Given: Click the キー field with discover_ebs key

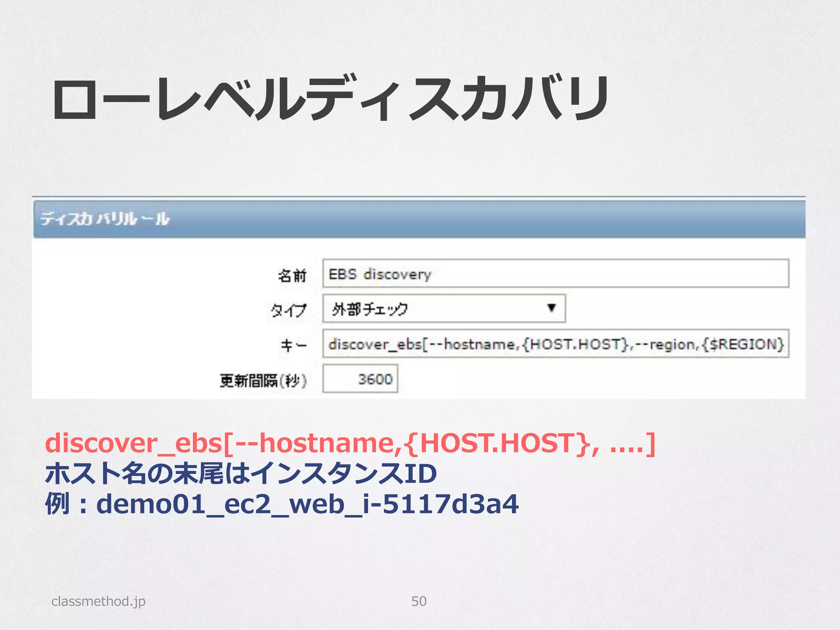Looking at the screenshot, I should 556,344.
